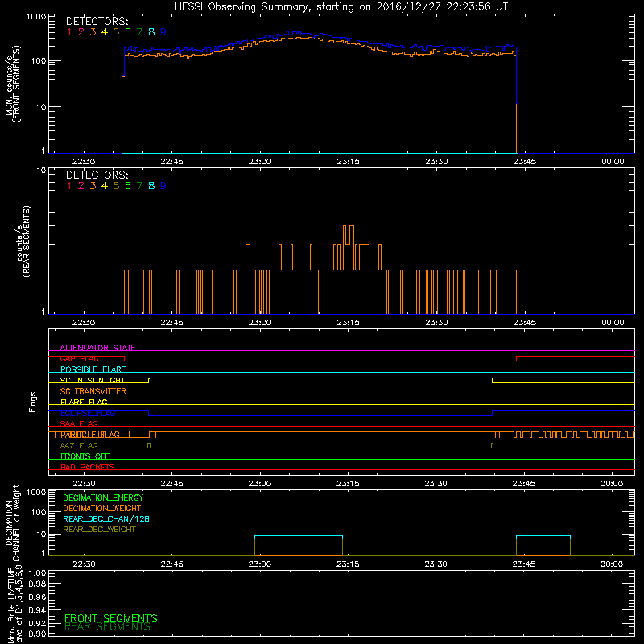
Task: Click the 23:15 tick under the rear segments plot
Action: click(x=349, y=323)
